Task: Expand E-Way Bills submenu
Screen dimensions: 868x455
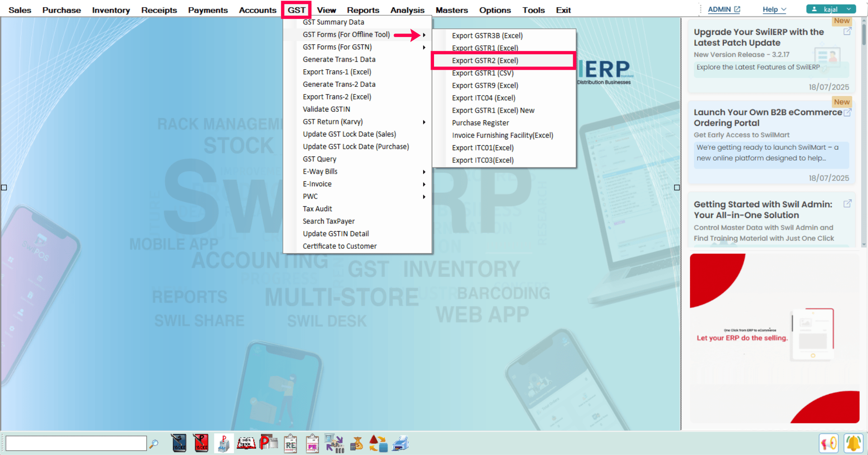Action: pyautogui.click(x=357, y=171)
